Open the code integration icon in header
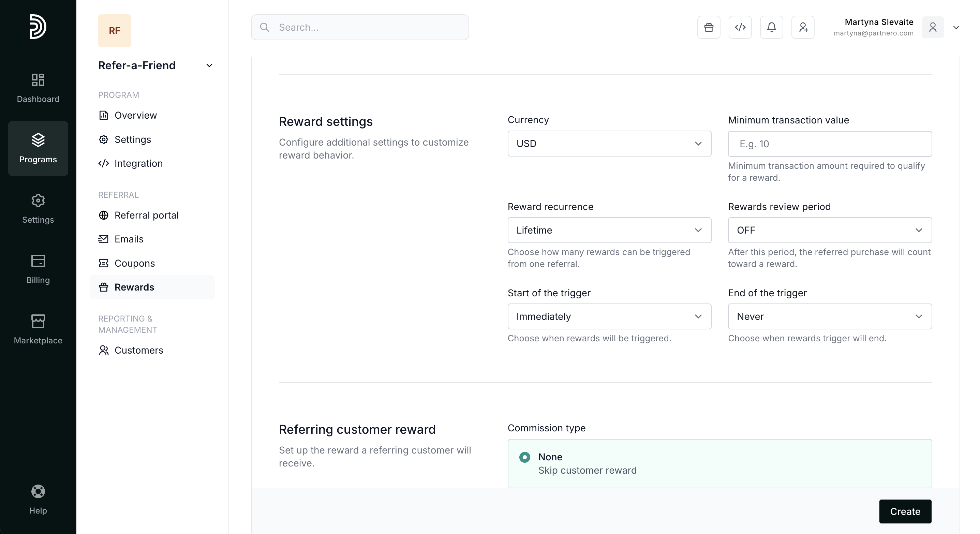This screenshot has width=980, height=534. (740, 27)
